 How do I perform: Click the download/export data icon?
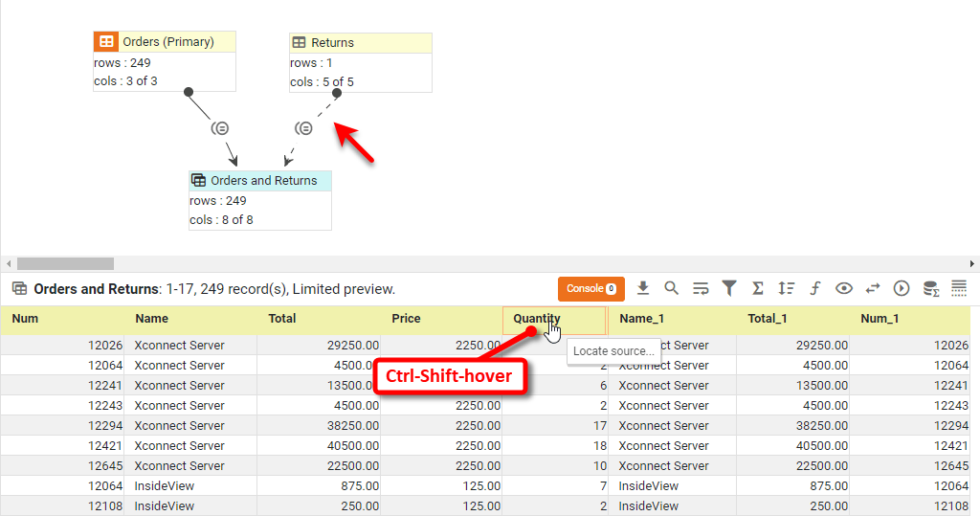click(643, 288)
